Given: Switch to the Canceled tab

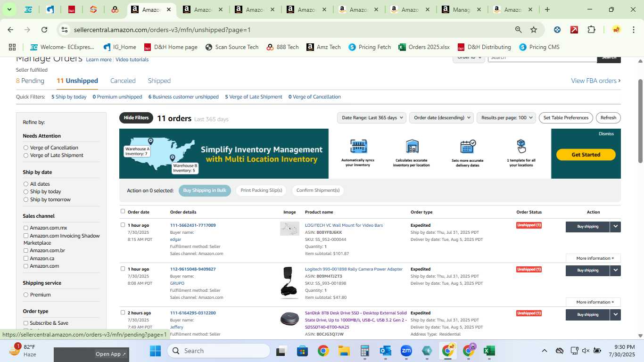Looking at the screenshot, I should 123,81.
